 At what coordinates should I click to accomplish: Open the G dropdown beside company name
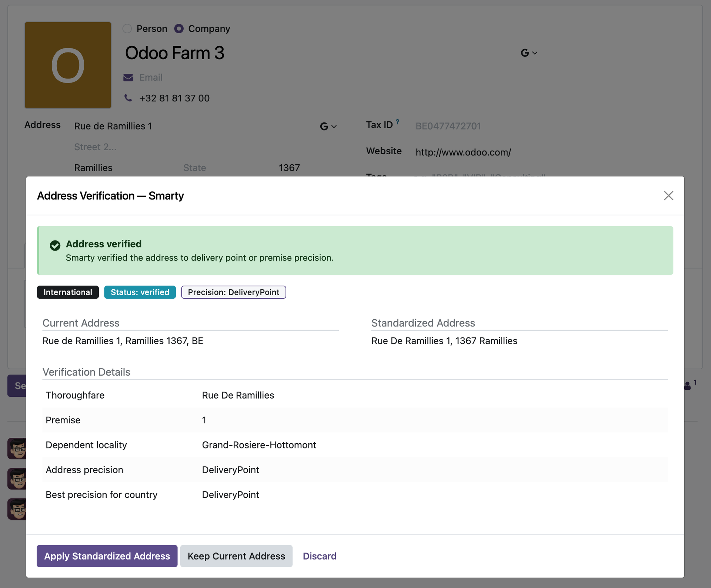(x=529, y=53)
